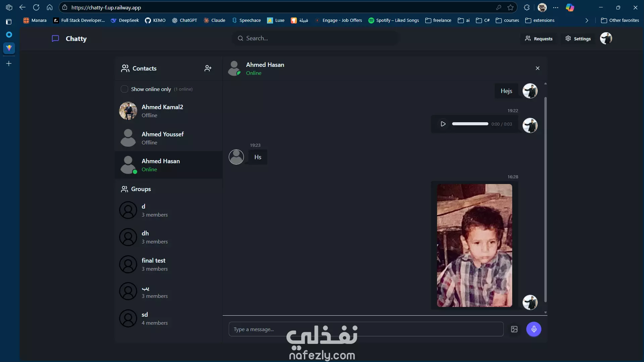Open the KEMO GitHub bookmark
Screen dimensions: 644x362
click(155, 20)
